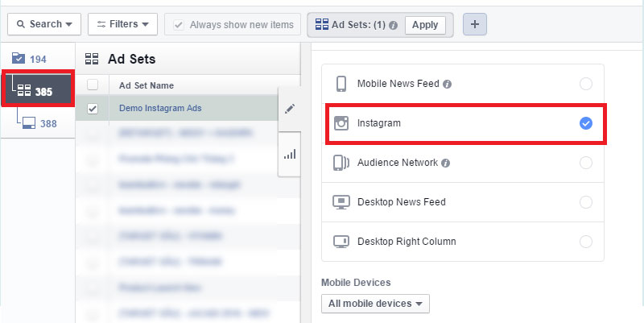
Task: Open the 388 ads tree item
Action: [40, 123]
